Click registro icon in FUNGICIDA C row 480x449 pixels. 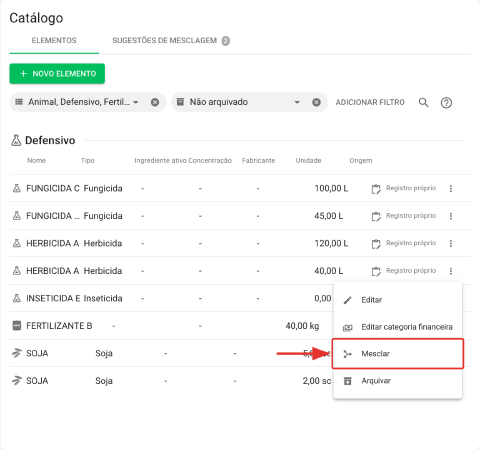376,189
